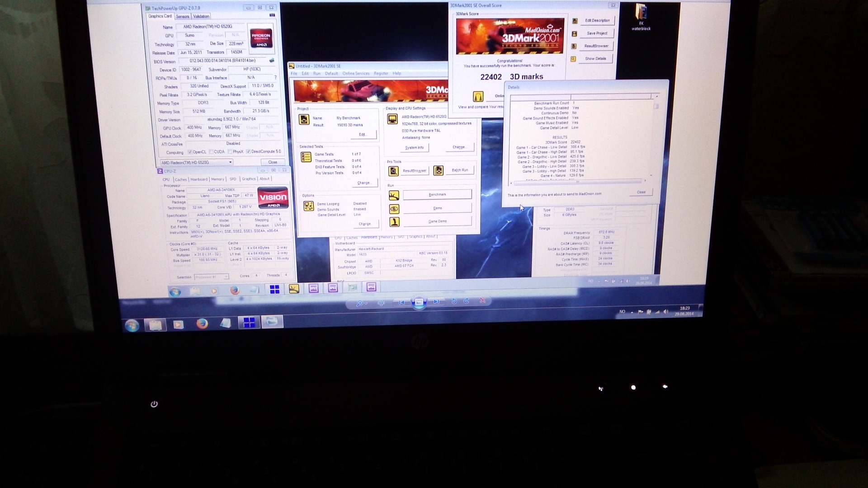Click the System Info button
This screenshot has width=868, height=488.
(x=414, y=148)
